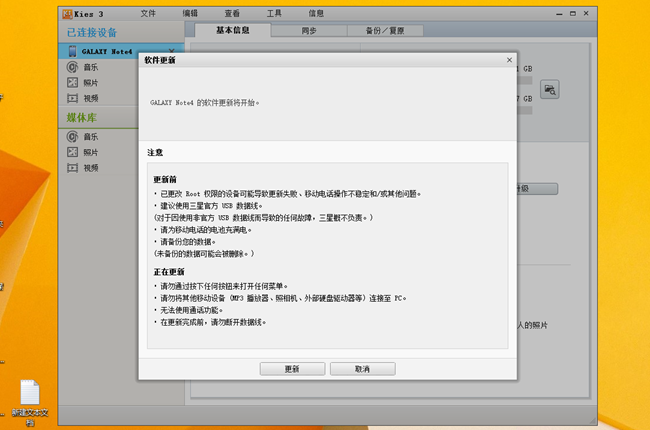Screen dimensions: 650x430
Task: Click the GALAXY Note4 update start message
Action: [x=205, y=103]
